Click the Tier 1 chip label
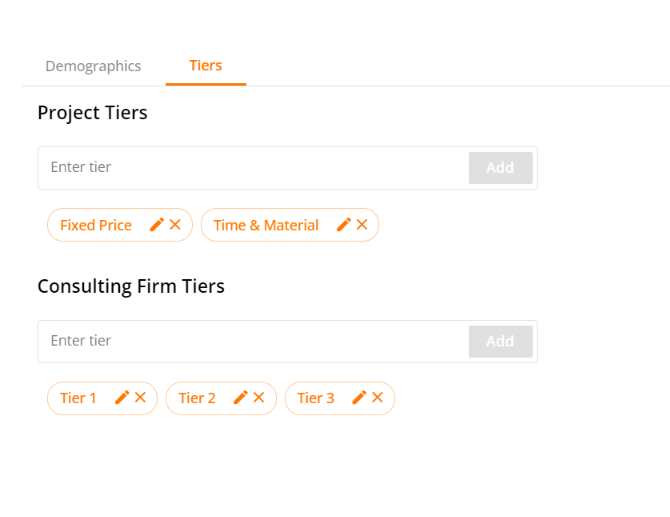Image resolution: width=670 pixels, height=517 pixels. pyautogui.click(x=78, y=398)
